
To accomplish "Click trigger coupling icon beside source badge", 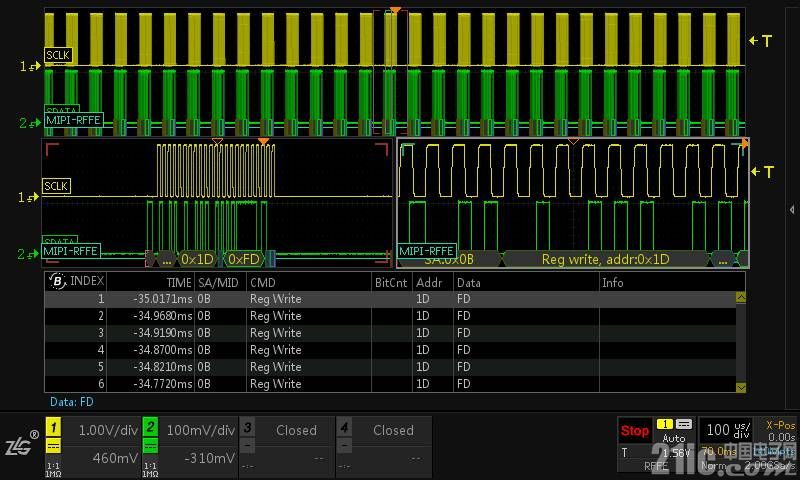I will [x=684, y=424].
